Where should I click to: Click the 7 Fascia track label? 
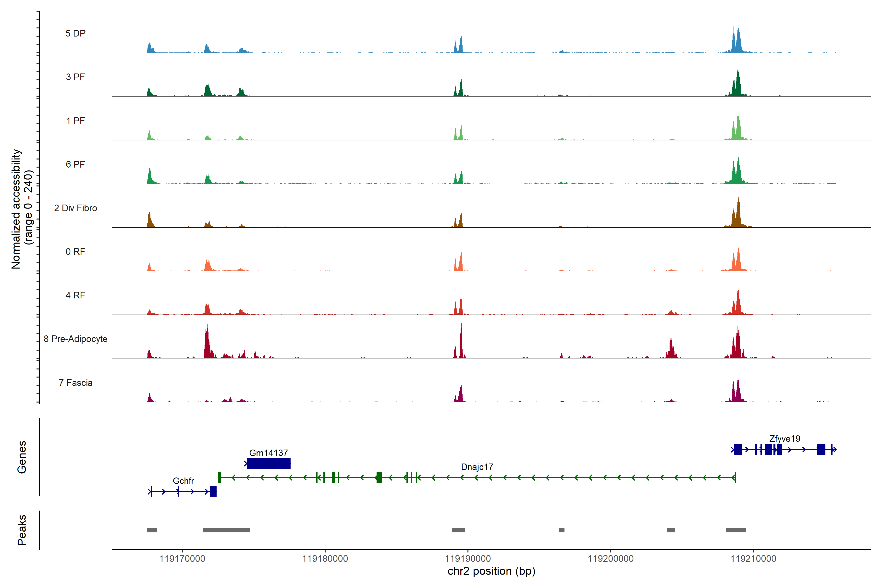click(x=75, y=383)
